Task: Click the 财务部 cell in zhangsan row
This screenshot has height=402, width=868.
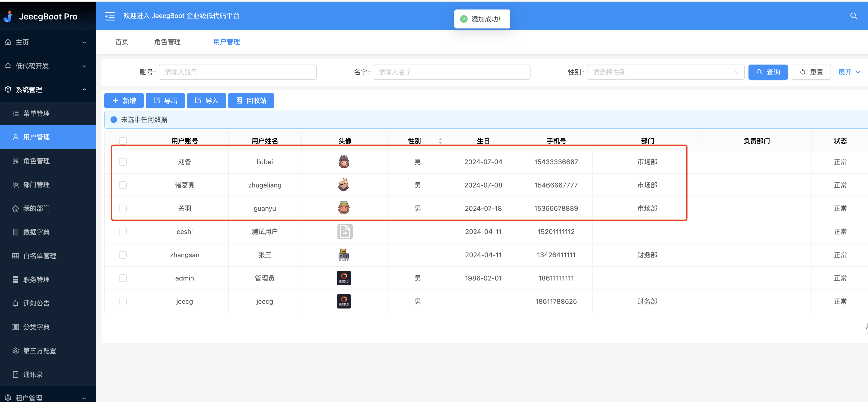Action: click(647, 255)
